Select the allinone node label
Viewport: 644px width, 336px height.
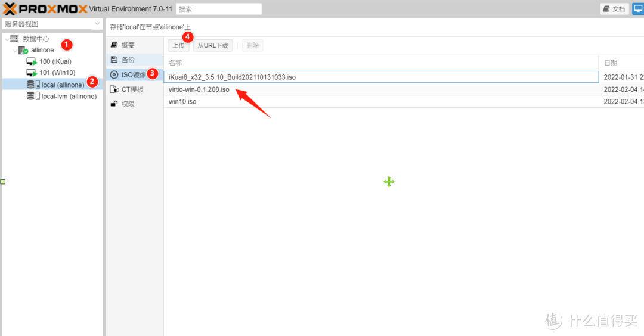coord(42,50)
